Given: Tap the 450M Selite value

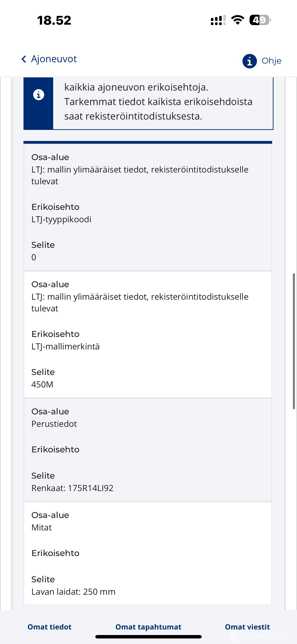Looking at the screenshot, I should 42,384.
